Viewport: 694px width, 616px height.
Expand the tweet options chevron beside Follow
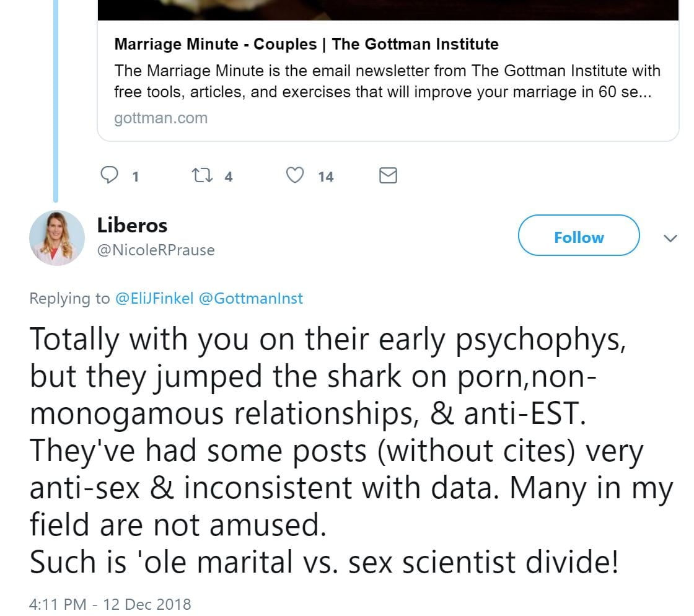[x=670, y=238]
